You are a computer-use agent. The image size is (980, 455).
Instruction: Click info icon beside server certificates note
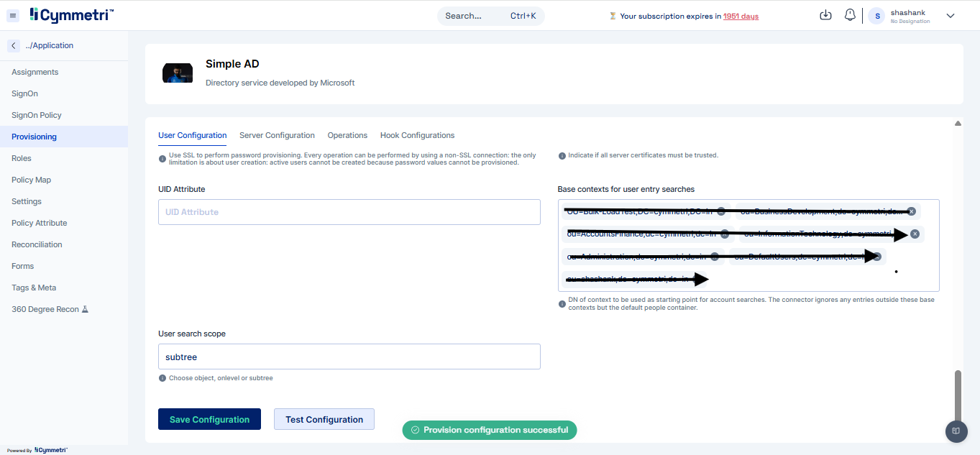pyautogui.click(x=562, y=155)
